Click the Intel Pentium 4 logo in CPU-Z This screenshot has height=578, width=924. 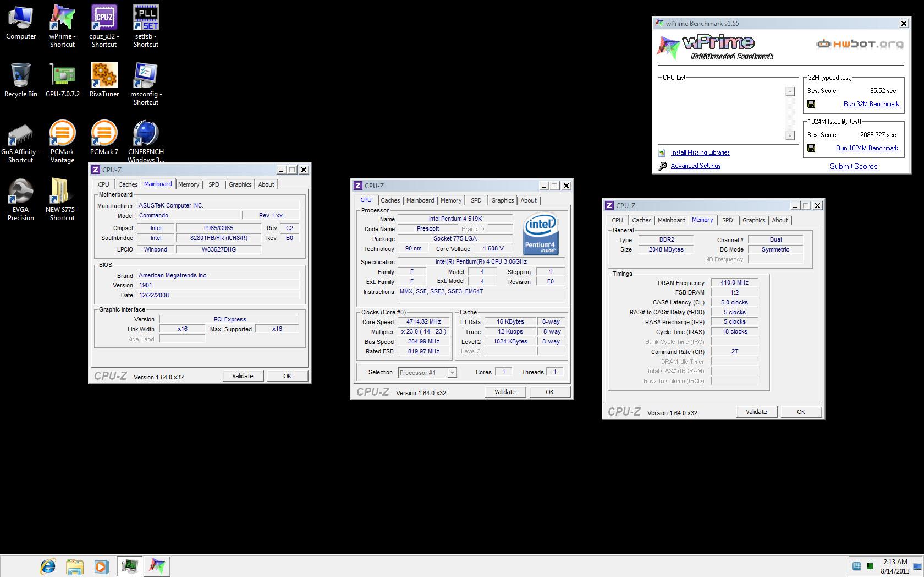coord(540,233)
